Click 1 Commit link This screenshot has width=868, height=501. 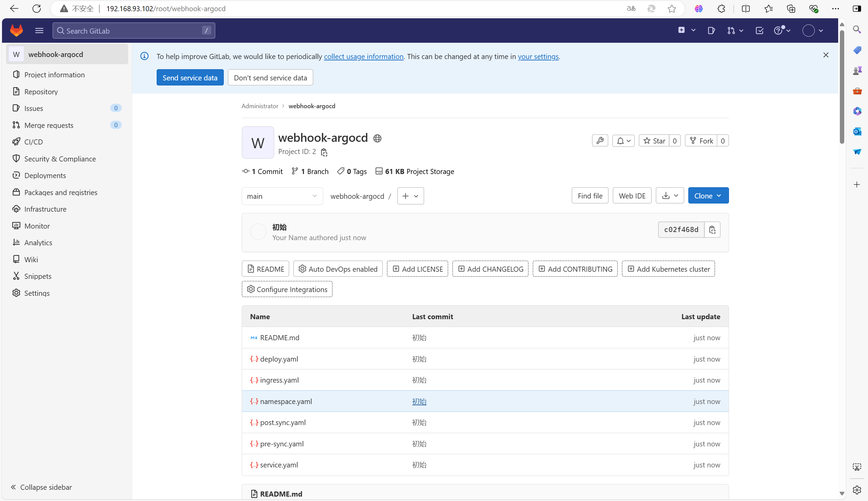tap(262, 171)
